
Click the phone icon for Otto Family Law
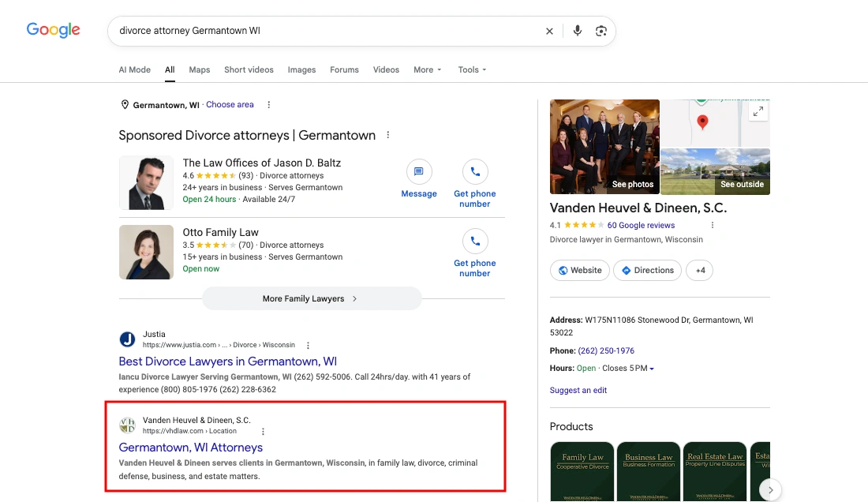pos(475,242)
